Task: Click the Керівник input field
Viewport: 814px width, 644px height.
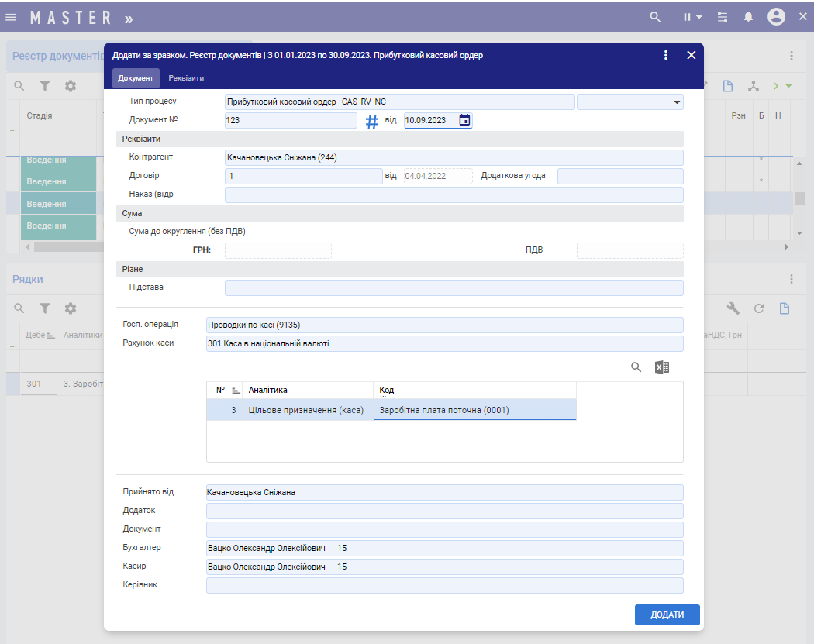Action: coord(444,585)
